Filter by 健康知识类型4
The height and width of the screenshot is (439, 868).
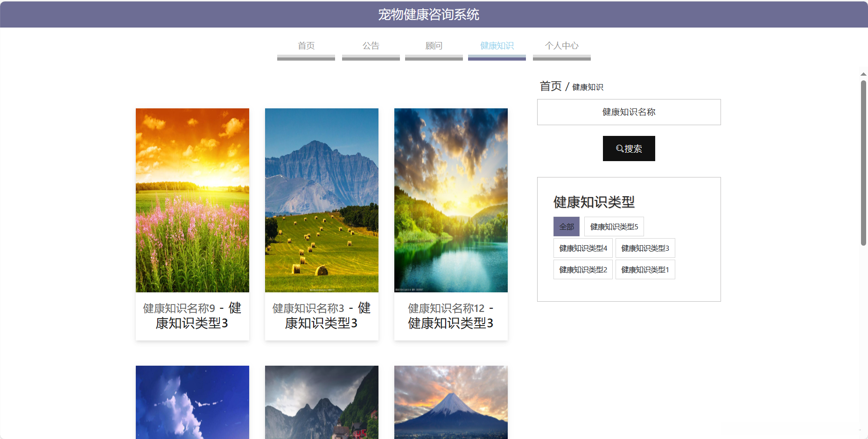click(x=583, y=248)
